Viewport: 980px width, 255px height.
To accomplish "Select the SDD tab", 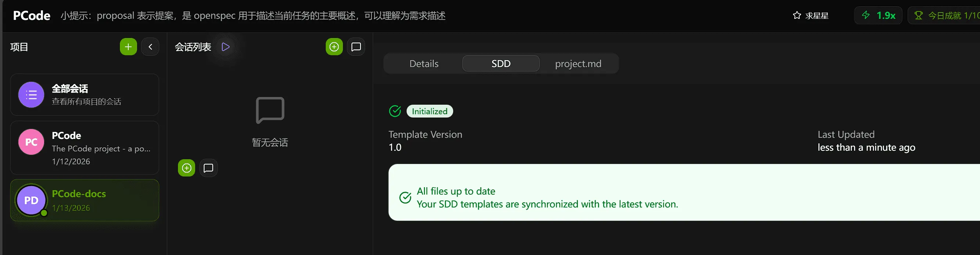I will point(500,63).
